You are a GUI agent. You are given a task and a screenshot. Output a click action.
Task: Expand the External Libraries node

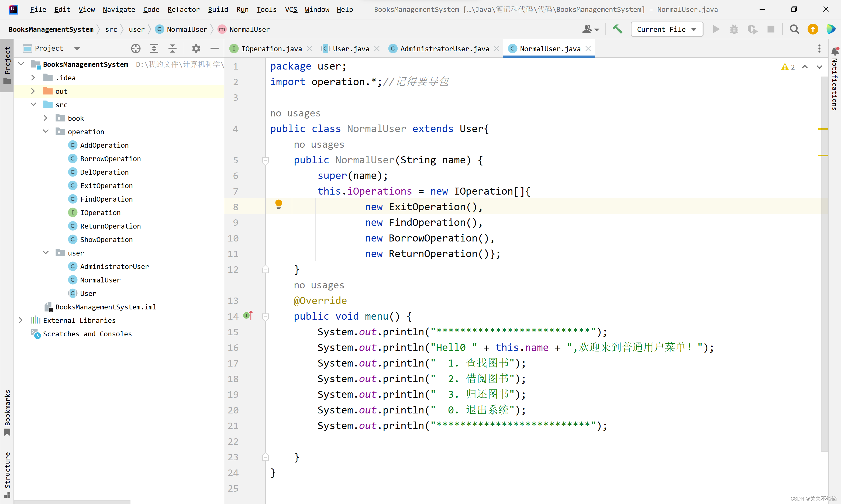click(20, 320)
